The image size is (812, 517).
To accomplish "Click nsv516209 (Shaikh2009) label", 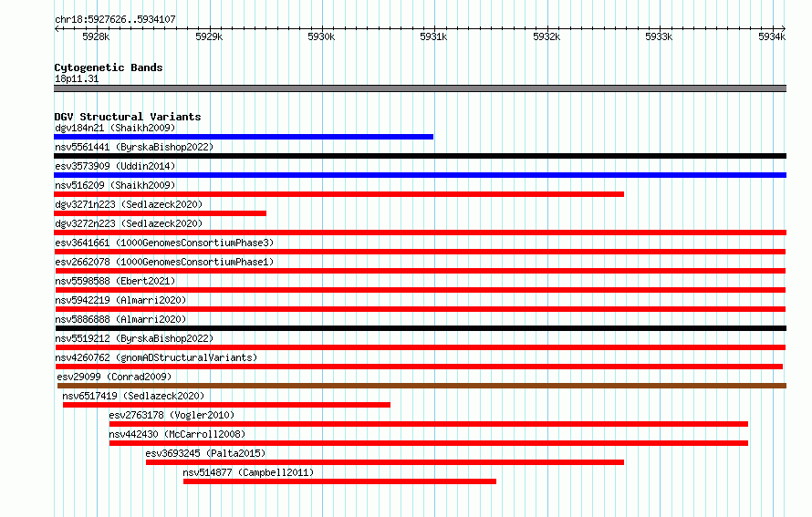I will pos(115,185).
